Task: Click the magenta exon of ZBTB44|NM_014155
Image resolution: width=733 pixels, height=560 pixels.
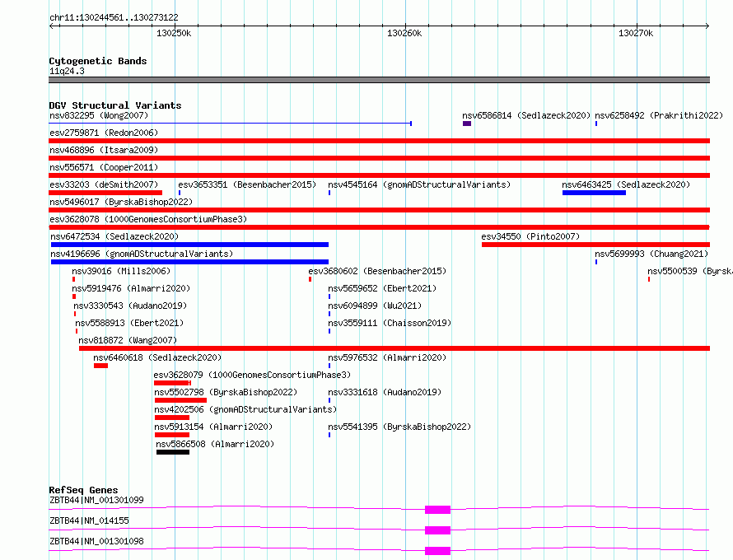Action: click(437, 530)
